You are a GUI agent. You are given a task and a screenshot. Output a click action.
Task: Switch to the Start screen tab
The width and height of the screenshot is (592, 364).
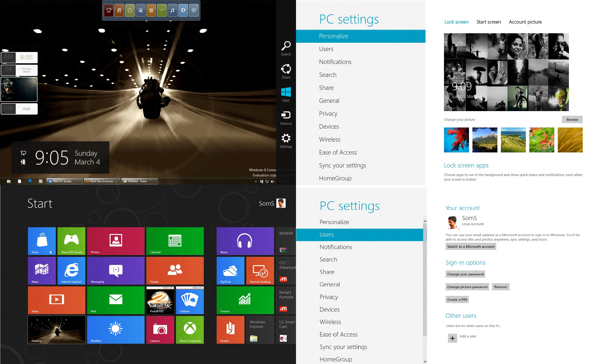coord(489,22)
